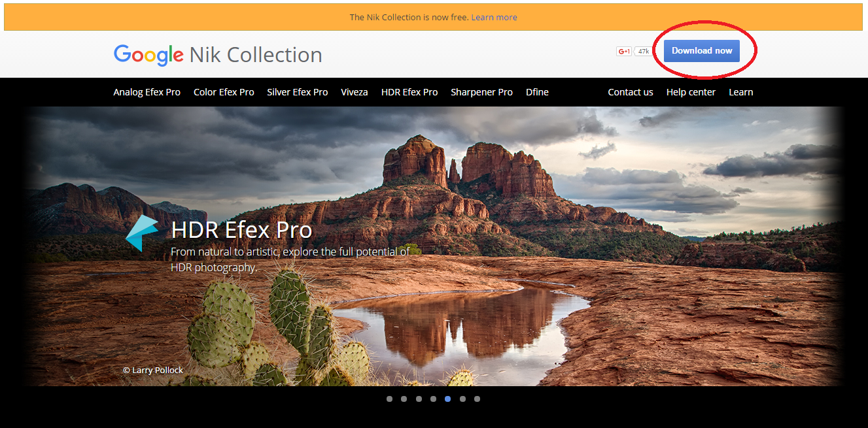Show the fourth carousel slide dot
The image size is (868, 428).
tap(433, 399)
